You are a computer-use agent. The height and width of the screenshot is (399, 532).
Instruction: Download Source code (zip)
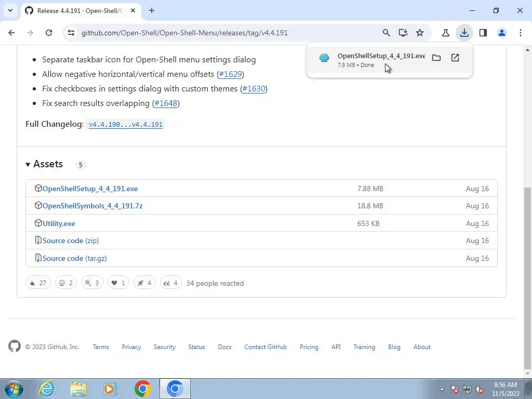[x=71, y=241]
